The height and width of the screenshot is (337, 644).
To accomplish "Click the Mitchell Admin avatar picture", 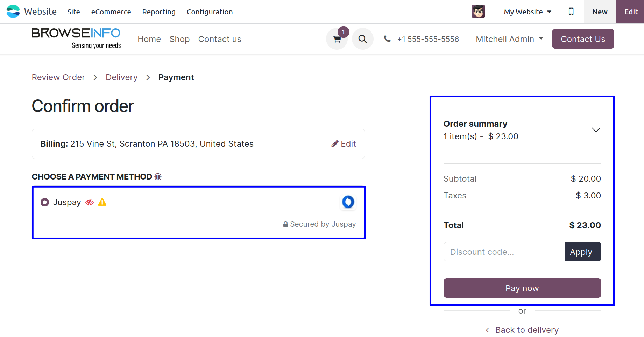I will click(x=478, y=12).
